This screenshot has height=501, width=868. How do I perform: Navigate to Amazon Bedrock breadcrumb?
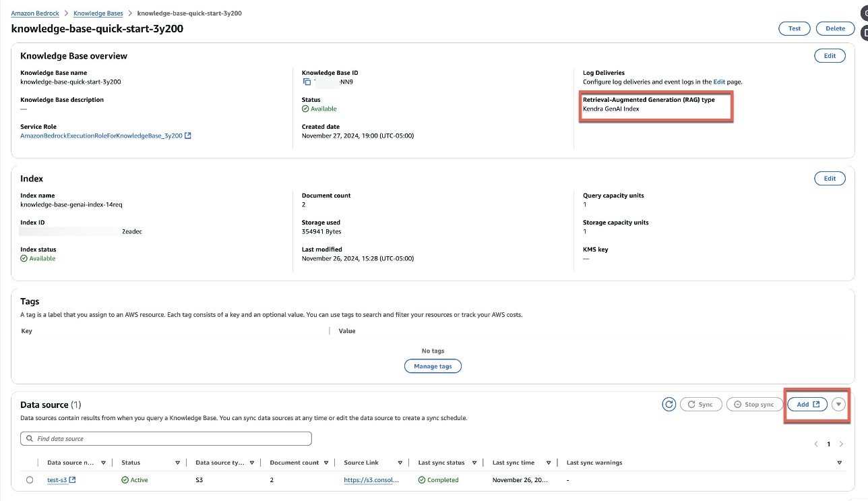(35, 13)
